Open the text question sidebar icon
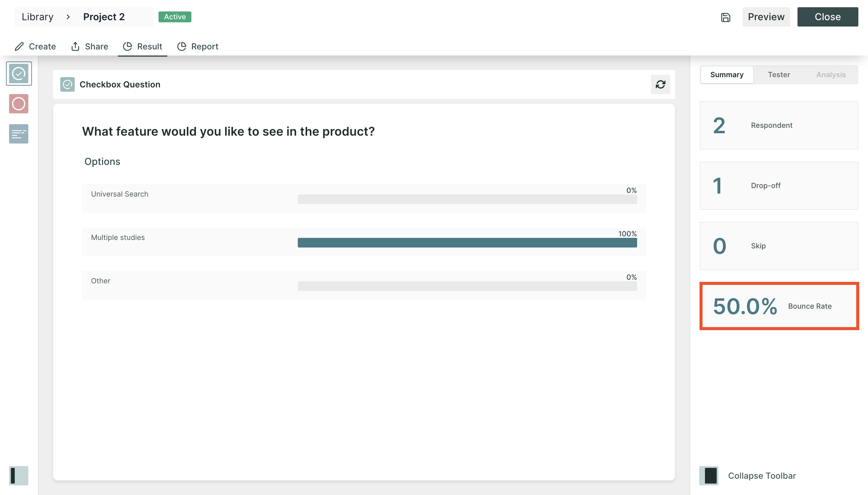 point(19,134)
